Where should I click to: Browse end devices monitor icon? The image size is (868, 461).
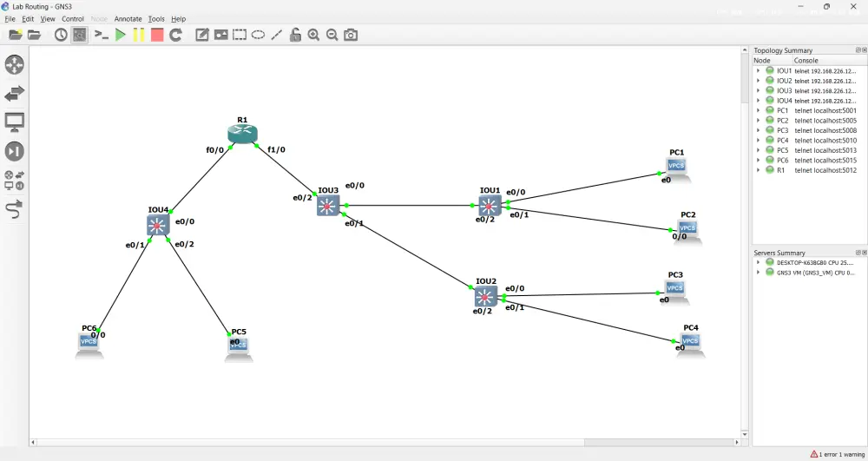[15, 122]
